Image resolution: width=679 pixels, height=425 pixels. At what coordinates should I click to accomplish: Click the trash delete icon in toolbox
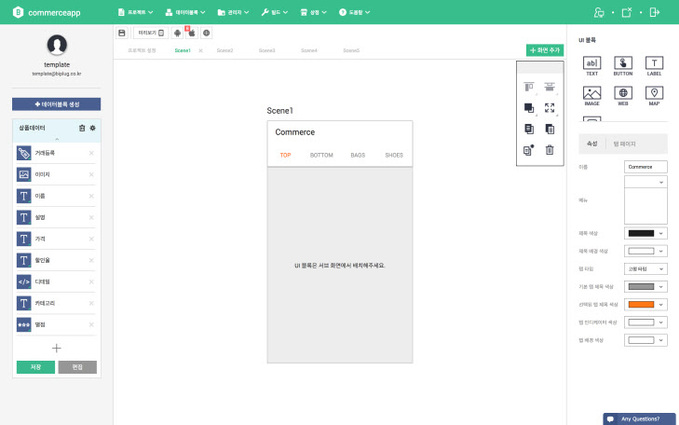pos(550,150)
